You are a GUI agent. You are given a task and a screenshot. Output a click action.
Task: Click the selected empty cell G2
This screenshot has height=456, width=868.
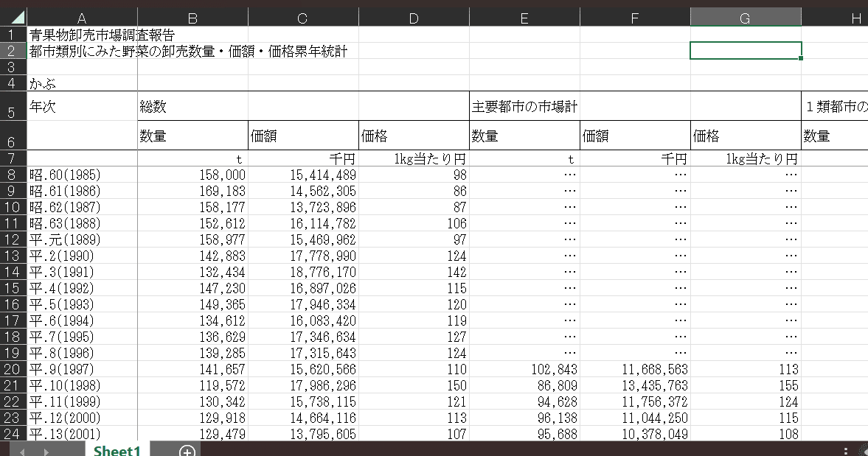[746, 50]
